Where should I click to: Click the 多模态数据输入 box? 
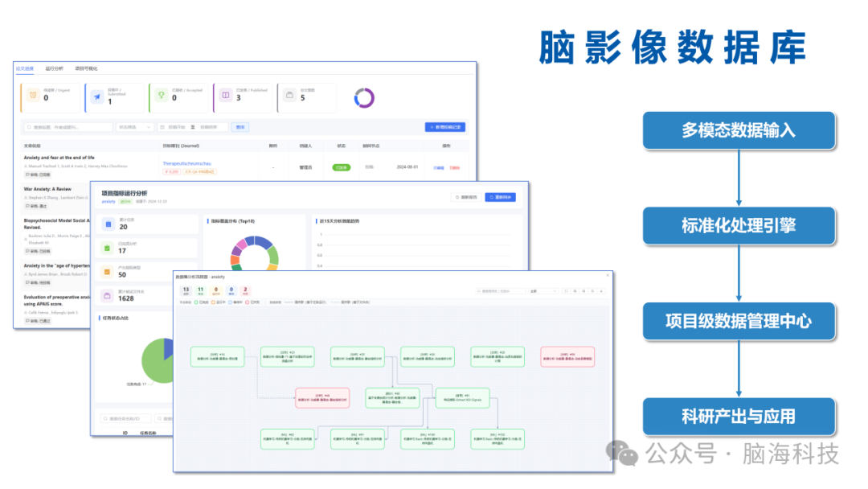[x=739, y=130]
